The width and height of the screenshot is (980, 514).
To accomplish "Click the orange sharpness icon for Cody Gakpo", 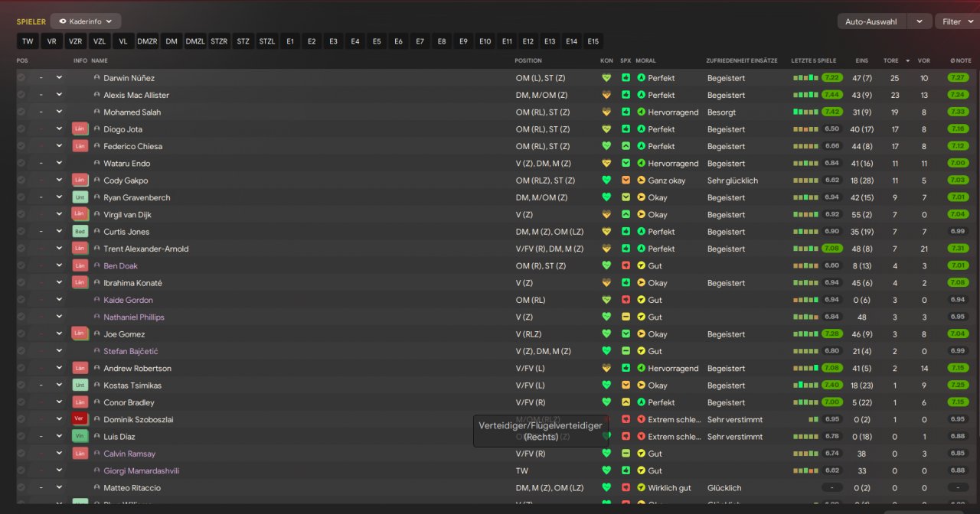I will 626,181.
